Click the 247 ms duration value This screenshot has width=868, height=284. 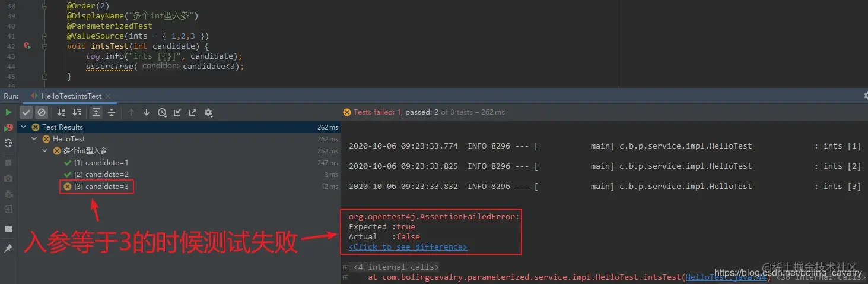click(328, 163)
